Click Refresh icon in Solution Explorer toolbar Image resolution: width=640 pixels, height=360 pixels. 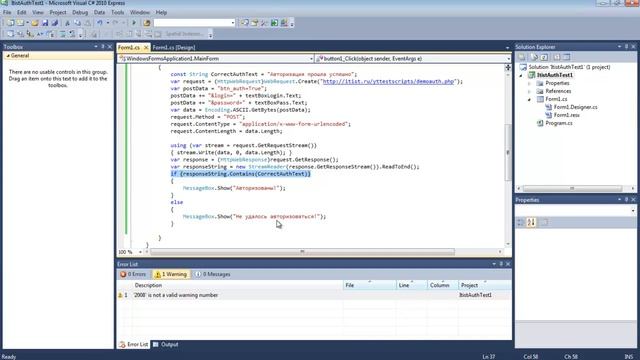pyautogui.click(x=544, y=57)
